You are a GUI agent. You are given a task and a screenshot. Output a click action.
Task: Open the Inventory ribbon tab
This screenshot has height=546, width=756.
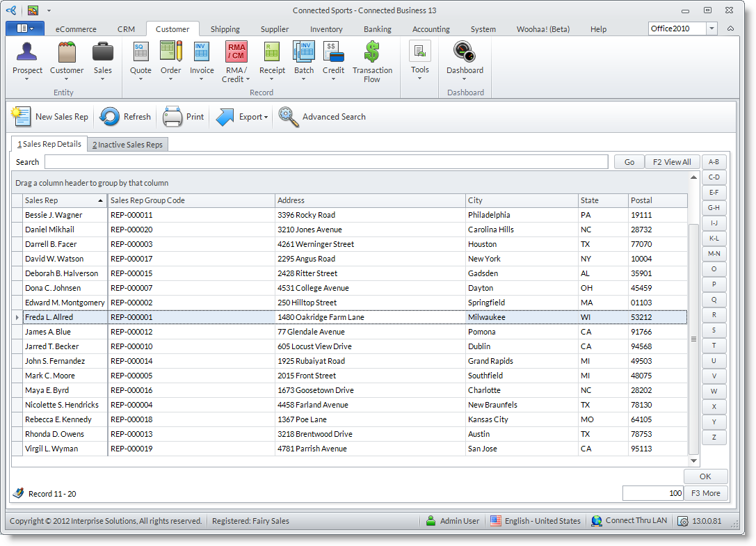pos(326,29)
